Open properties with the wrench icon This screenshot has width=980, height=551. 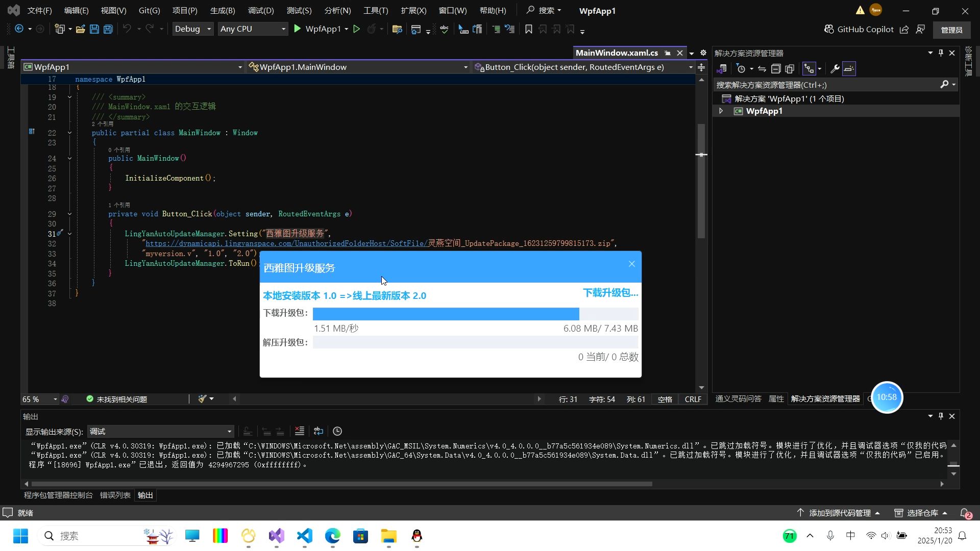[835, 69]
